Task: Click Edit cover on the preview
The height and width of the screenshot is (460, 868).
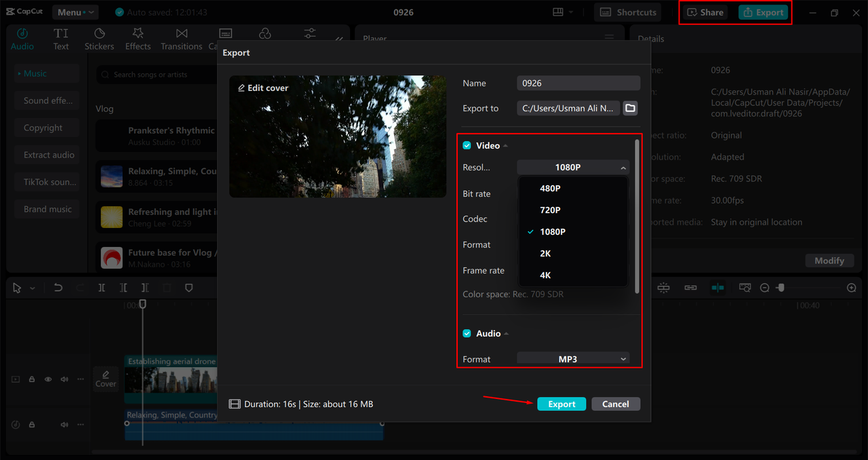Action: pos(263,88)
